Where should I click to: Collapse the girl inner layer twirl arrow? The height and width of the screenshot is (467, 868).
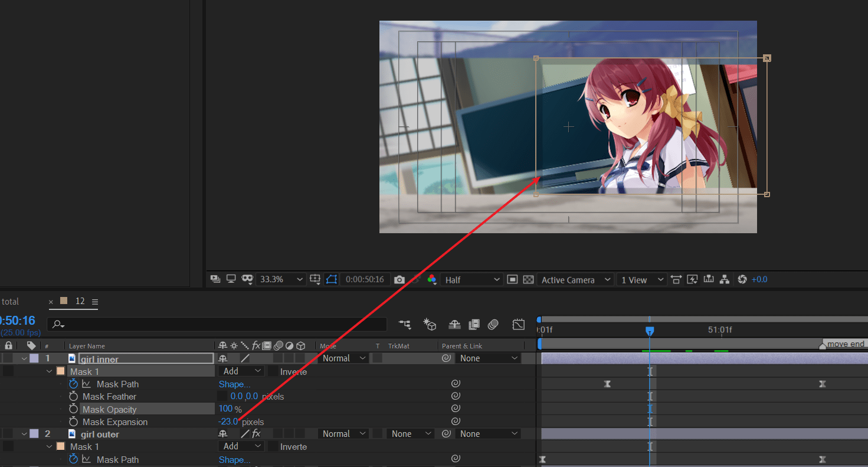[24, 358]
